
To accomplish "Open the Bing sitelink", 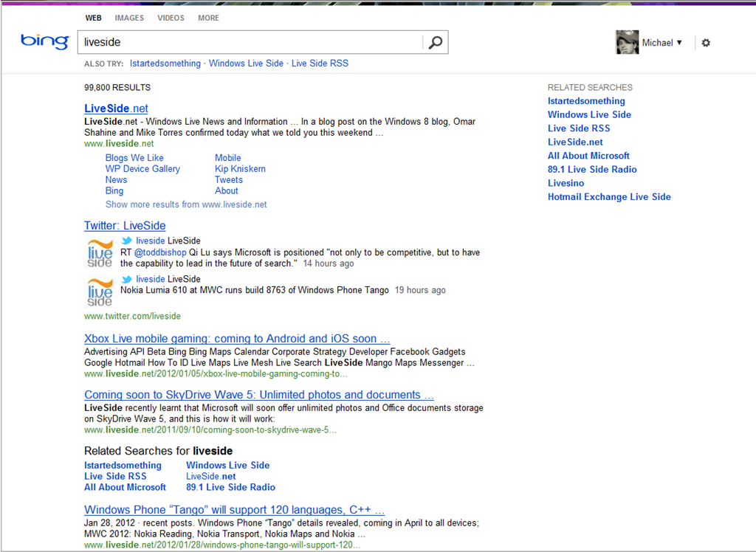I will 114,191.
